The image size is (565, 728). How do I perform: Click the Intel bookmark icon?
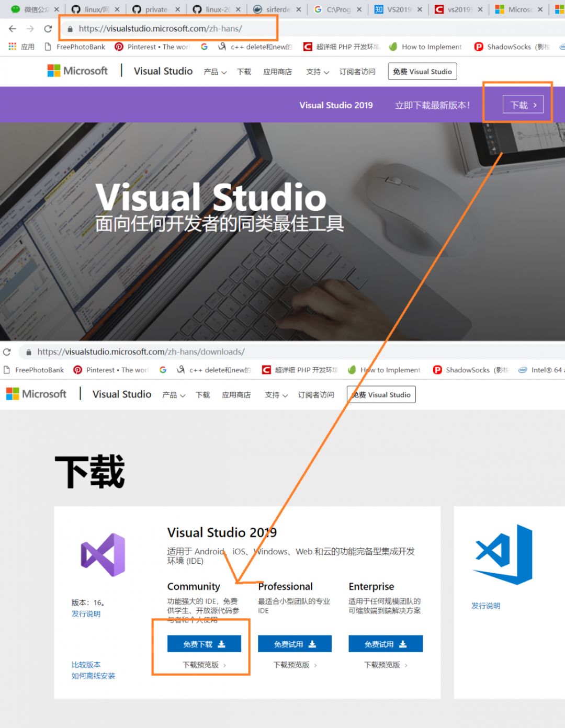(523, 370)
